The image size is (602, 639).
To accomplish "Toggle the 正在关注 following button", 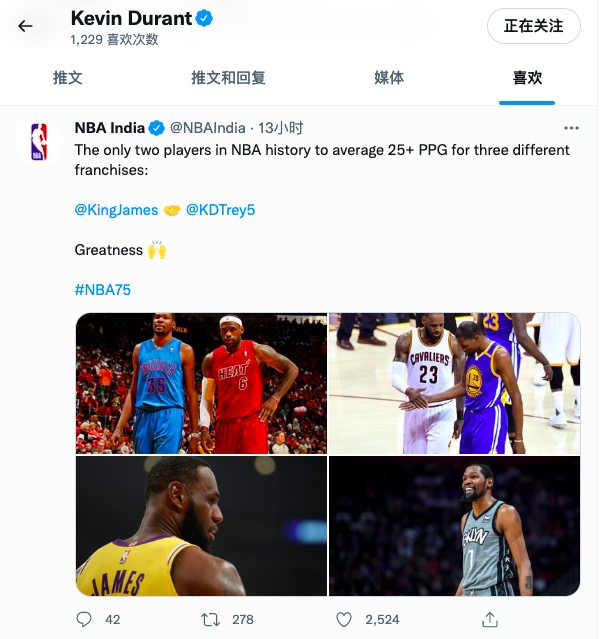I will [533, 26].
